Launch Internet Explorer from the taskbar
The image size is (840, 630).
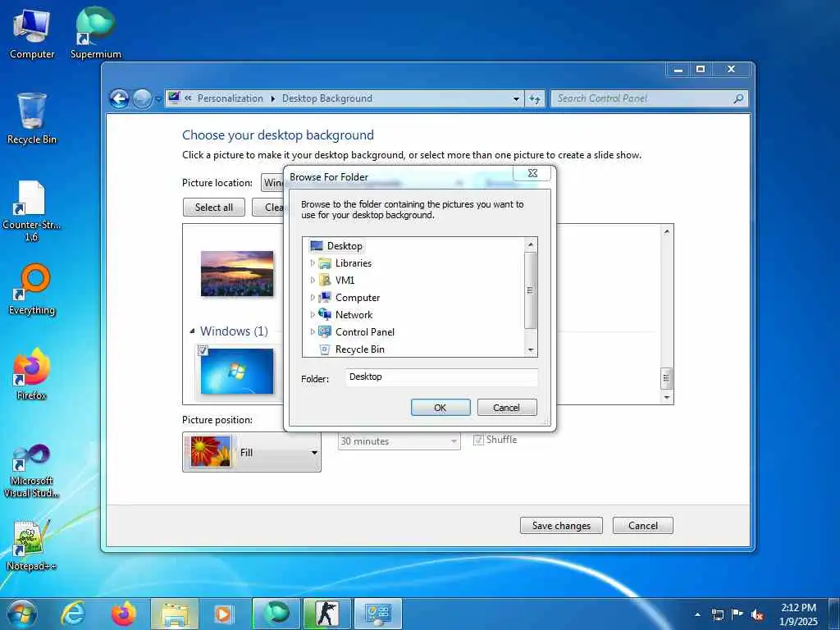click(x=73, y=614)
